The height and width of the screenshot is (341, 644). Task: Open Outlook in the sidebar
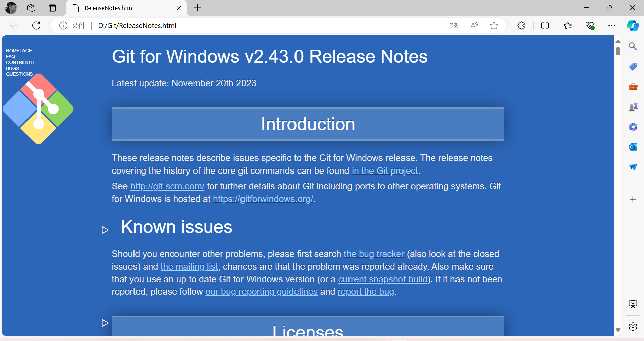(x=633, y=147)
